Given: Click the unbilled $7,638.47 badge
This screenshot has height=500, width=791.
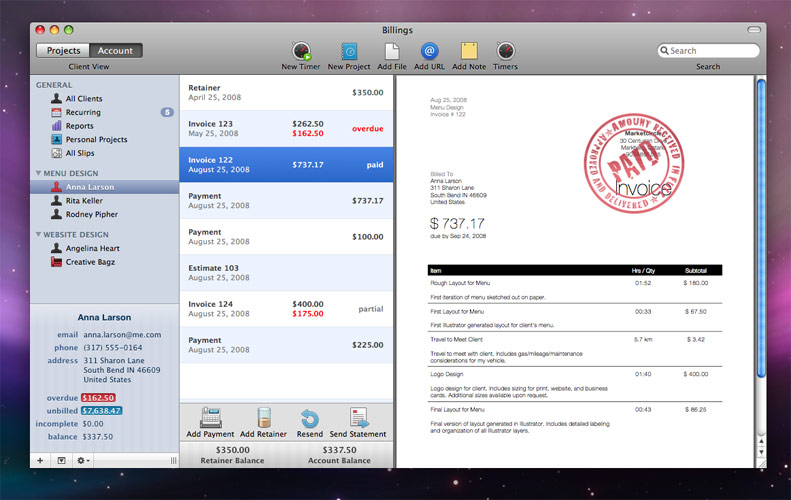Looking at the screenshot, I should [102, 411].
